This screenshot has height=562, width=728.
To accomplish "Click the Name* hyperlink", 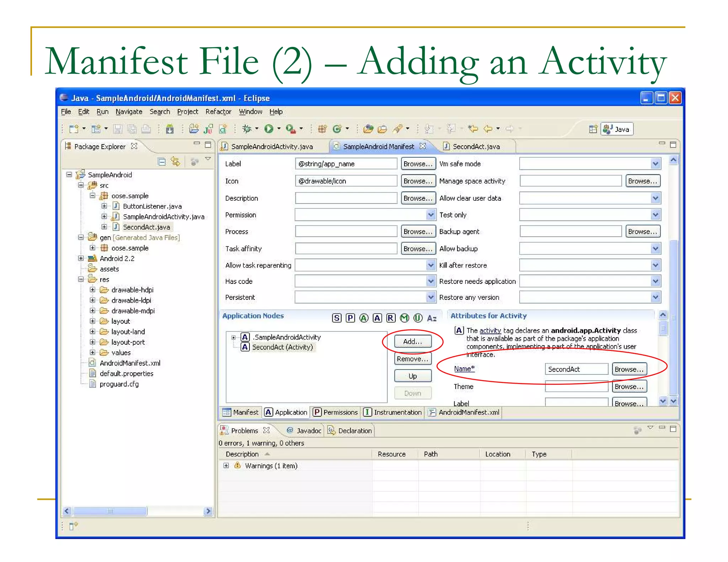I will click(464, 369).
